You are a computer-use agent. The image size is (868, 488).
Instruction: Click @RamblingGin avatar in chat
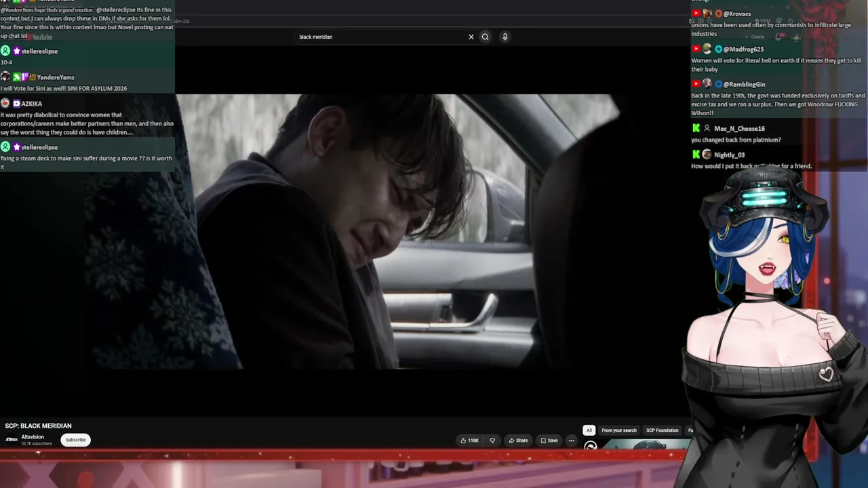click(x=707, y=84)
